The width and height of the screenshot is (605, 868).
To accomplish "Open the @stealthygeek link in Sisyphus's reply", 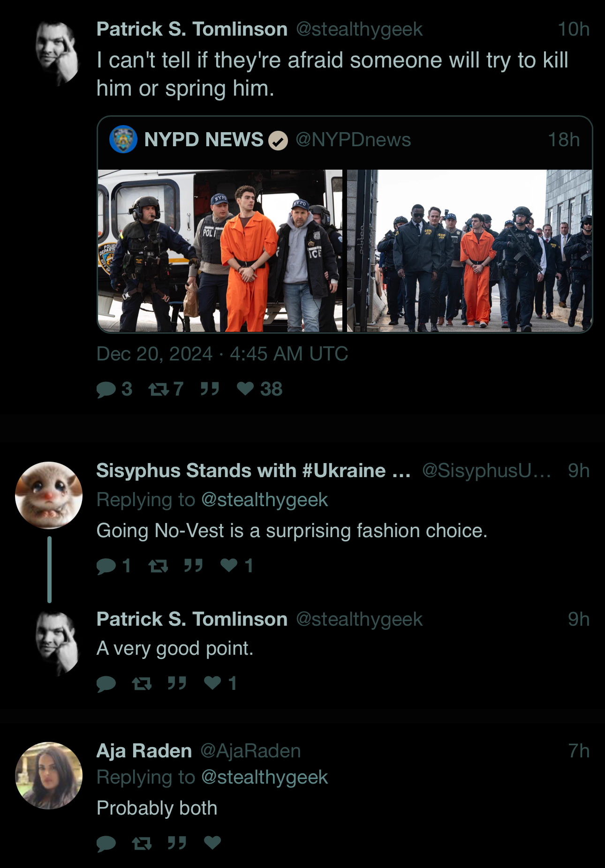I will tap(265, 500).
